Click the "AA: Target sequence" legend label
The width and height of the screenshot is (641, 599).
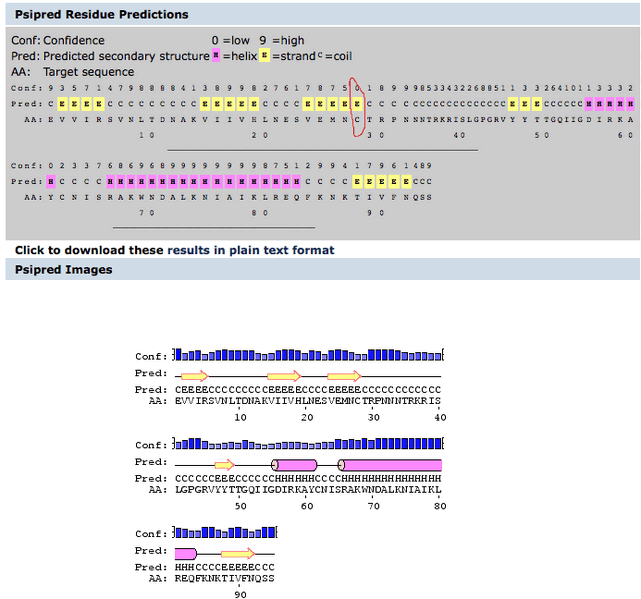point(72,72)
